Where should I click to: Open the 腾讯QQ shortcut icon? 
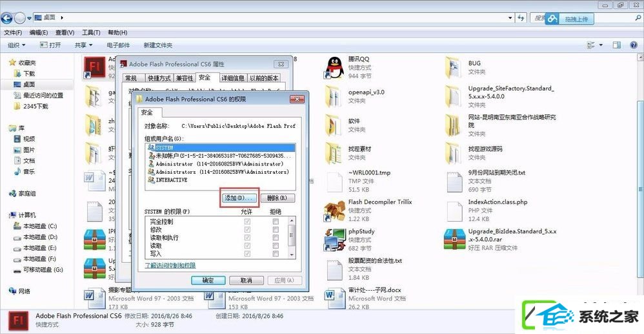(x=335, y=68)
